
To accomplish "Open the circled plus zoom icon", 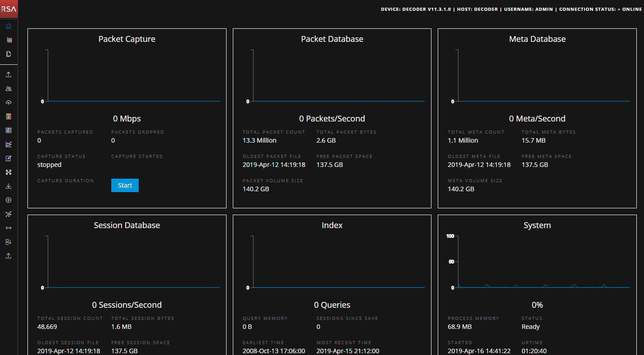I will pyautogui.click(x=8, y=200).
